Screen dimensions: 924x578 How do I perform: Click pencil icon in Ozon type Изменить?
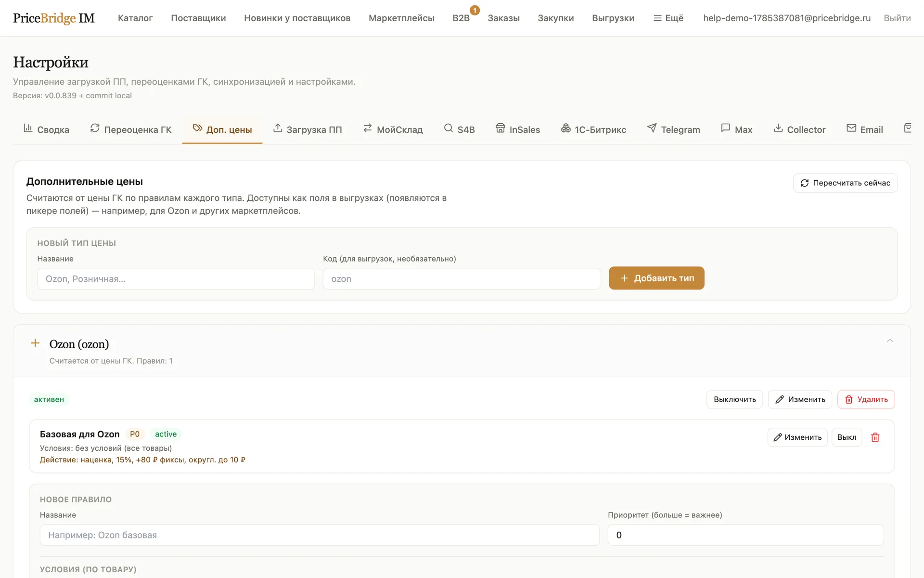point(780,399)
